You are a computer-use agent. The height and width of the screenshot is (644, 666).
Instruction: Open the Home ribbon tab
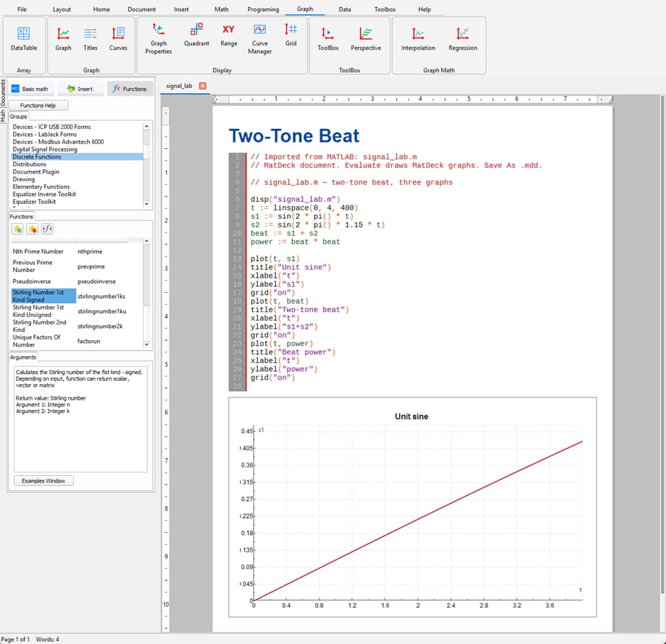click(x=101, y=9)
